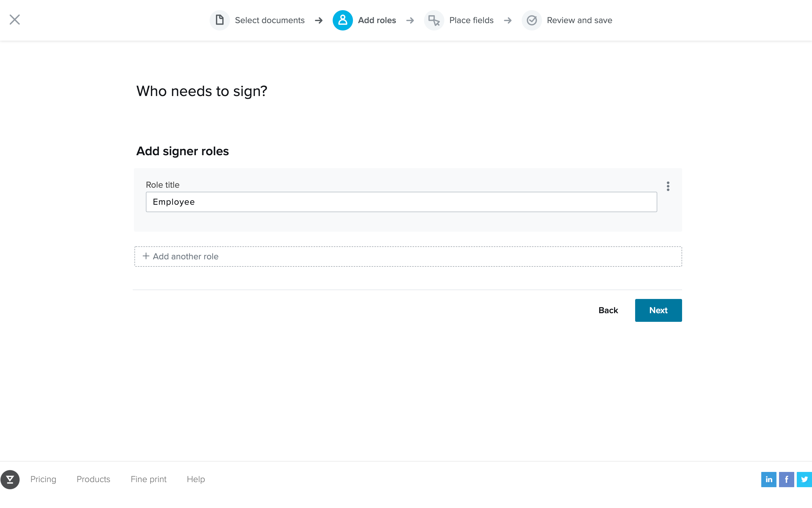Open the Products footer link
Viewport: 812px width, 508px height.
click(x=93, y=479)
